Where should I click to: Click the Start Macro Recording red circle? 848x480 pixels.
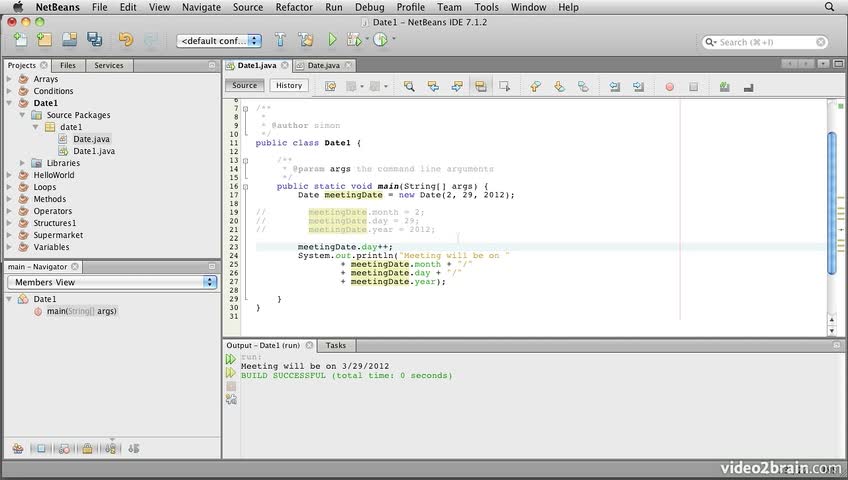pyautogui.click(x=669, y=87)
